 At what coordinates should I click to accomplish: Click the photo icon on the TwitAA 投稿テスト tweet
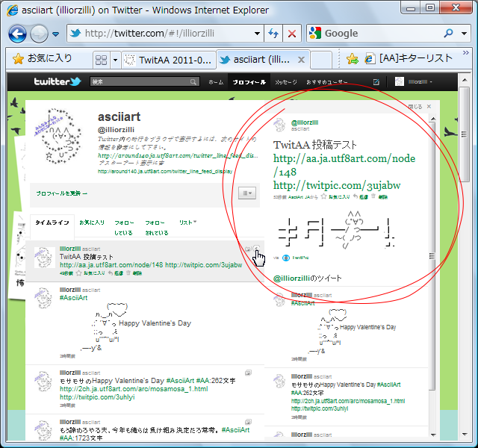coord(247,249)
